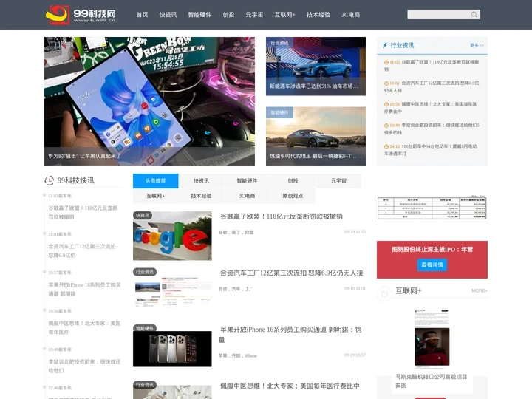532x399 pixels.
Task: Open headline 合资汽车工厂12亿第三次流拍
Action: pos(291,273)
